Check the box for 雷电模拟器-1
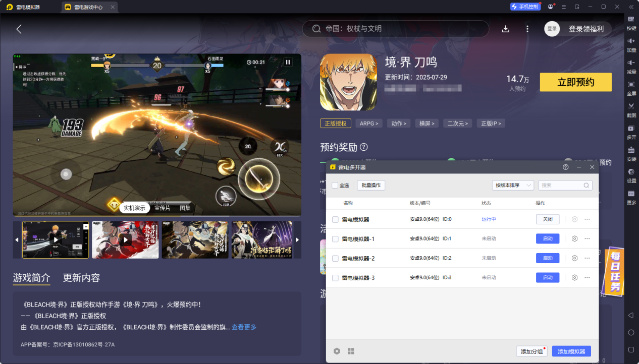Image resolution: width=639 pixels, height=364 pixels. [335, 238]
